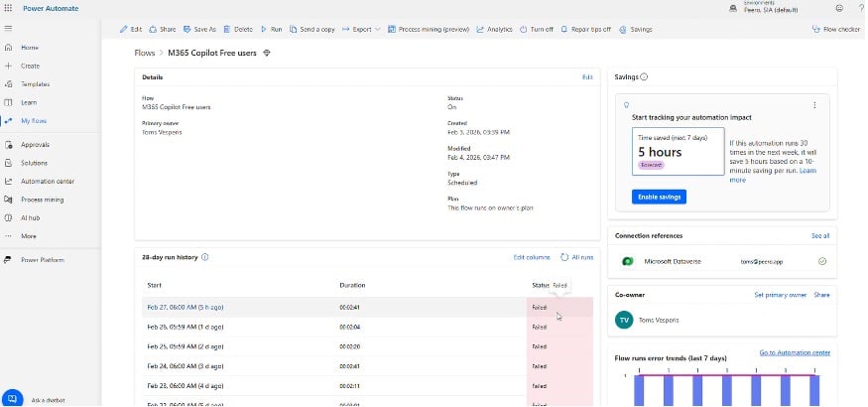Turn off the flow
The height and width of the screenshot is (407, 868).
pos(536,30)
